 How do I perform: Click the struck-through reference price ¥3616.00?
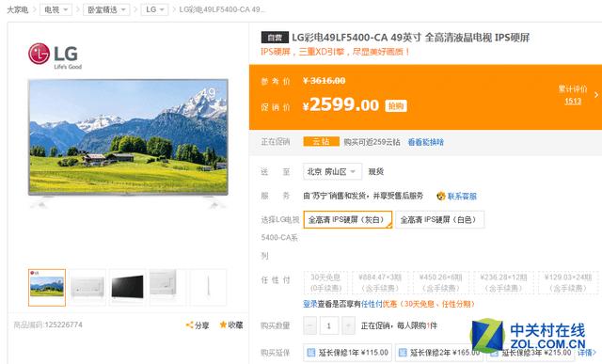click(324, 81)
